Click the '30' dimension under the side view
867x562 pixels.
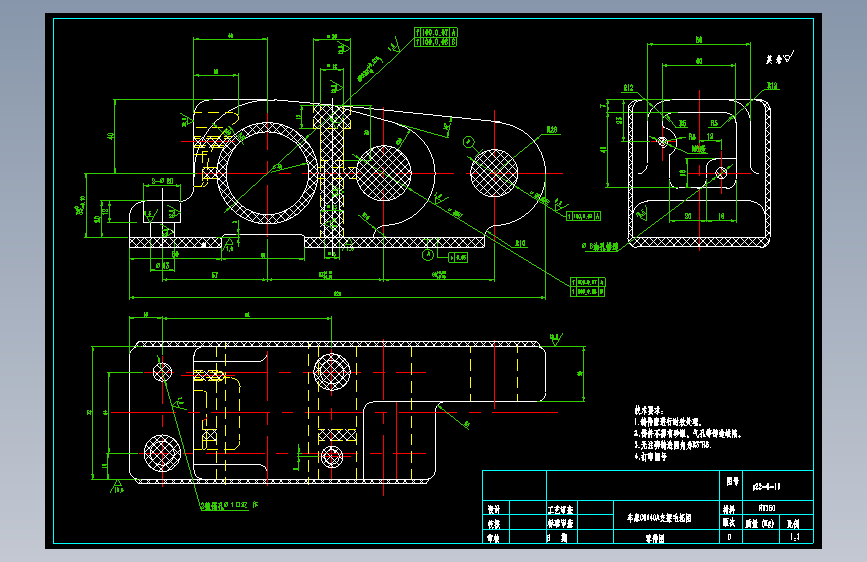(688, 216)
